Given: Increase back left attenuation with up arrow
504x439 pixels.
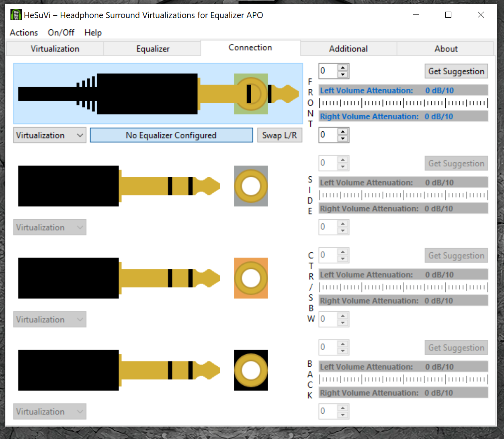Looking at the screenshot, I should 343,344.
